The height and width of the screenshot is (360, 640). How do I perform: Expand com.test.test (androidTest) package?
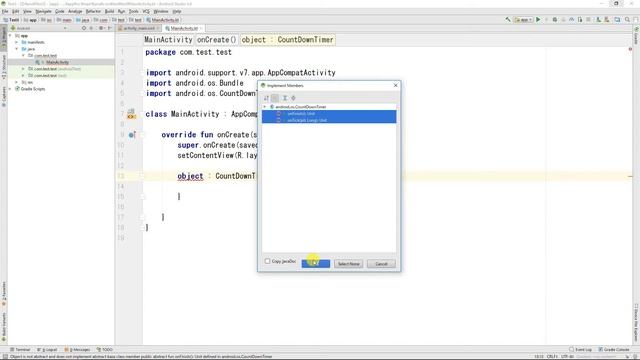pyautogui.click(x=24, y=69)
